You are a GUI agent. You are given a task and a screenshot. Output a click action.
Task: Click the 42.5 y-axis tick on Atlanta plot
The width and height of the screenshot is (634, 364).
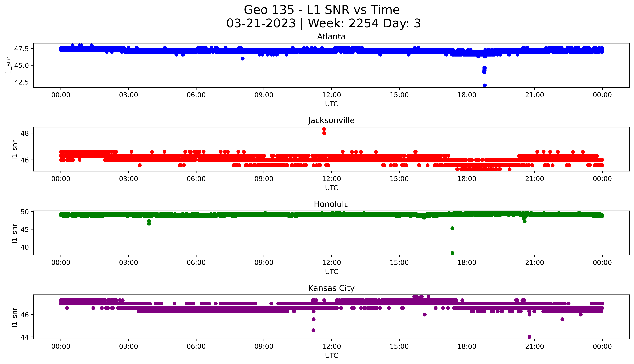point(21,82)
